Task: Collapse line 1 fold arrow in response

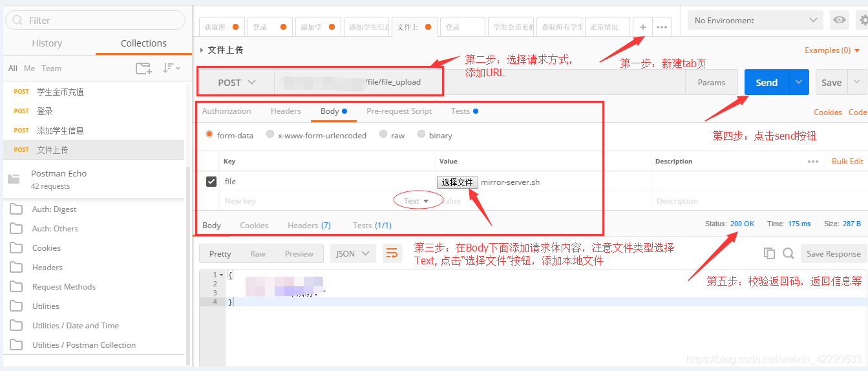Action: (222, 275)
